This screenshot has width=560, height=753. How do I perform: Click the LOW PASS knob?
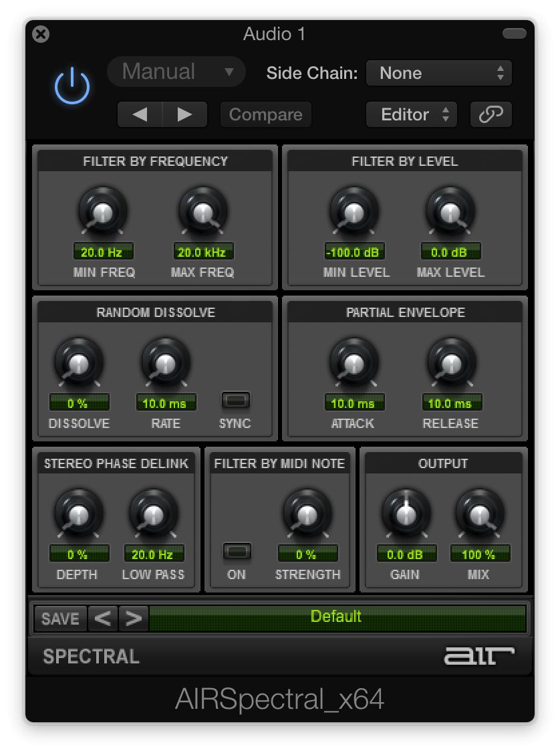[154, 514]
